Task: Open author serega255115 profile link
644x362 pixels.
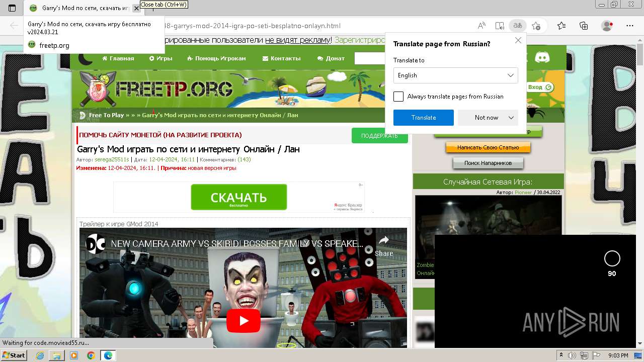Action: tap(112, 159)
